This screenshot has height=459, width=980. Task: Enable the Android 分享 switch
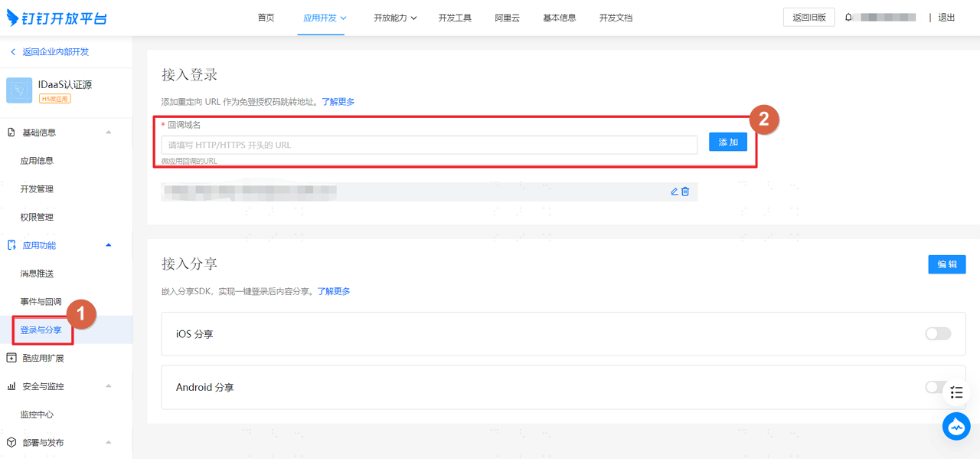point(934,387)
